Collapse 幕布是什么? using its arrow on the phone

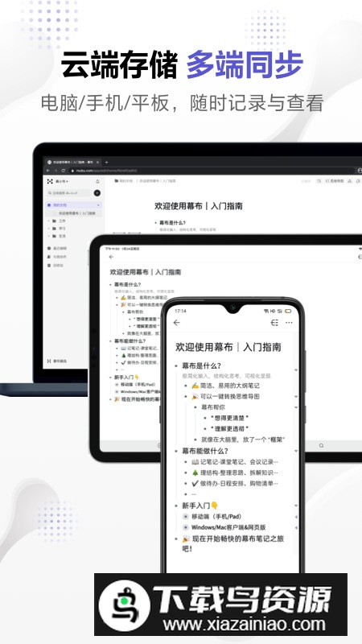click(x=296, y=370)
